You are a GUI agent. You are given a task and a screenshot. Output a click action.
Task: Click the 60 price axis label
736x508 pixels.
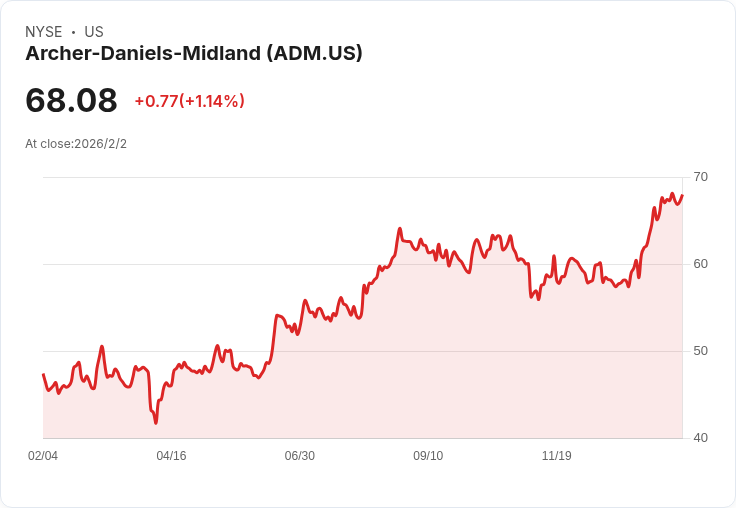pyautogui.click(x=700, y=264)
